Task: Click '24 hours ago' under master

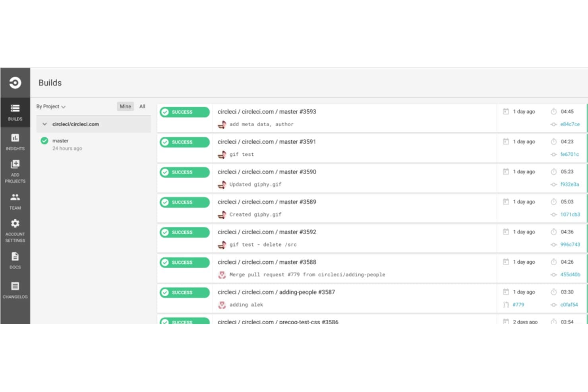Action: tap(67, 149)
